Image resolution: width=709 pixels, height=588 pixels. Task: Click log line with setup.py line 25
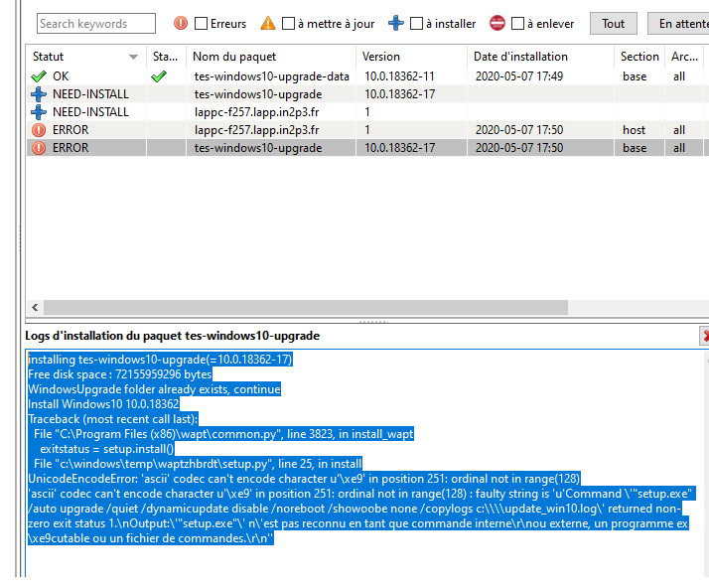[198, 464]
